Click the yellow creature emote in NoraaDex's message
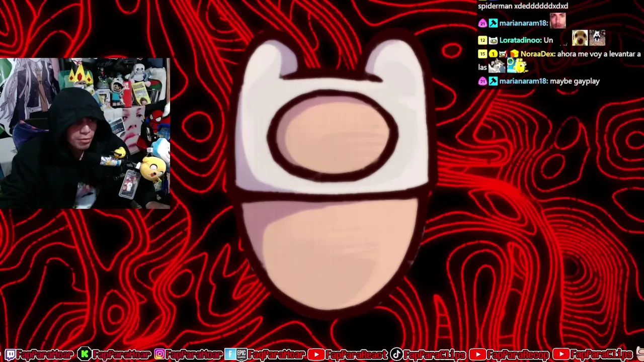 click(x=517, y=65)
